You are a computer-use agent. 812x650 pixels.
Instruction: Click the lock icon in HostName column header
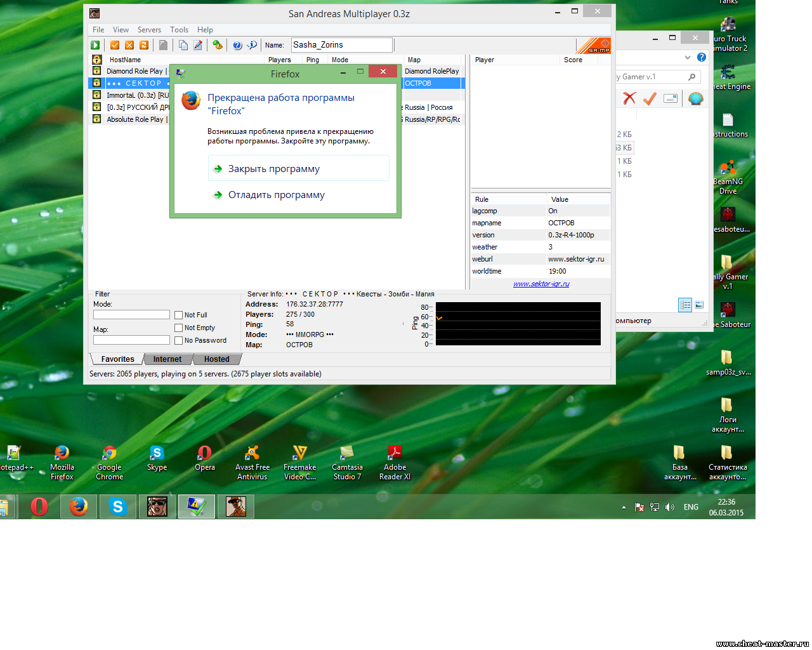(x=97, y=60)
